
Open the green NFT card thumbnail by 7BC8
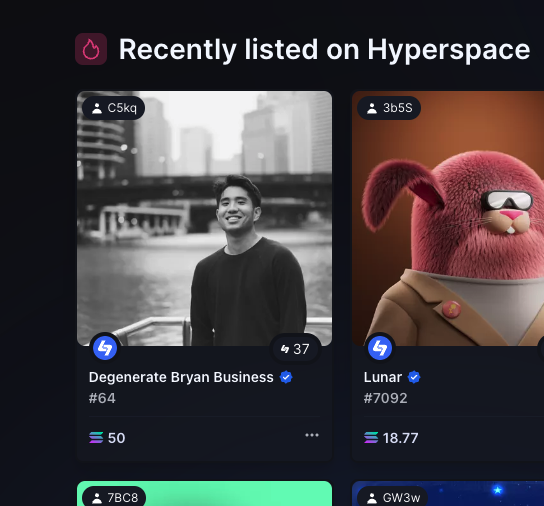click(x=204, y=494)
